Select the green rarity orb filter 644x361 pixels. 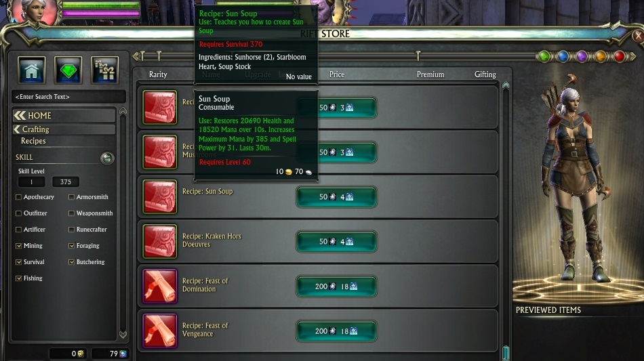coord(544,56)
